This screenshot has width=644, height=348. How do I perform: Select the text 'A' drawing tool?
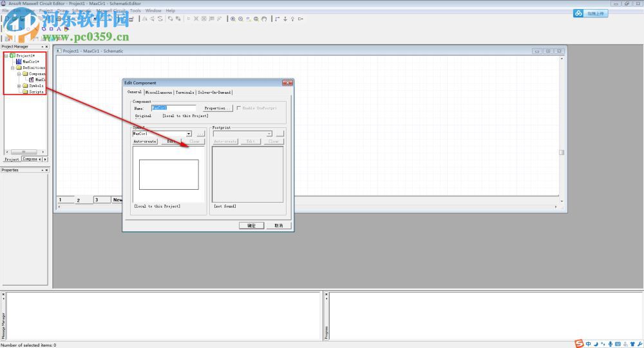[x=59, y=29]
